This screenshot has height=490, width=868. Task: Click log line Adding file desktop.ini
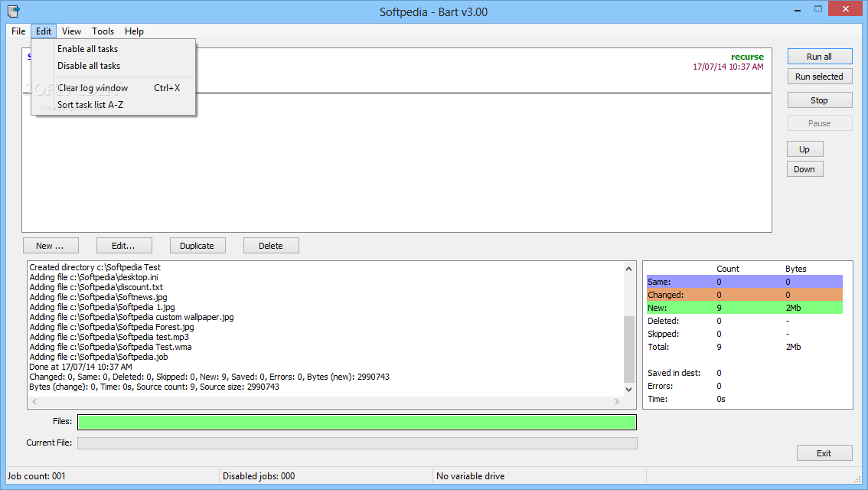pos(93,277)
